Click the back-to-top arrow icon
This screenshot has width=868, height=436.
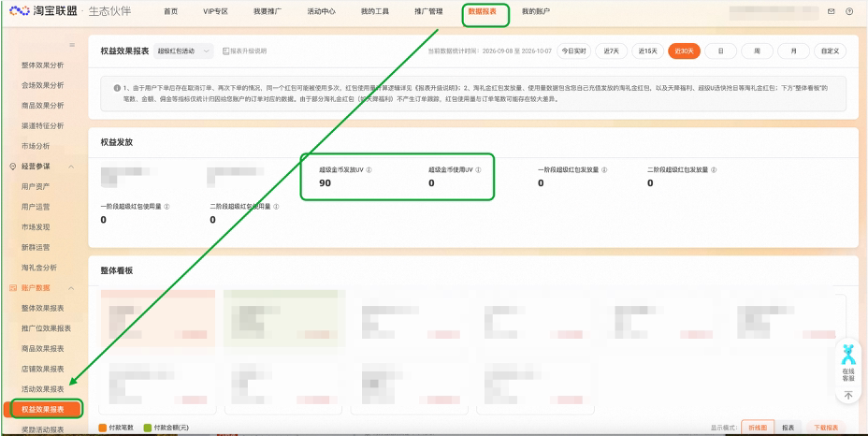(848, 395)
